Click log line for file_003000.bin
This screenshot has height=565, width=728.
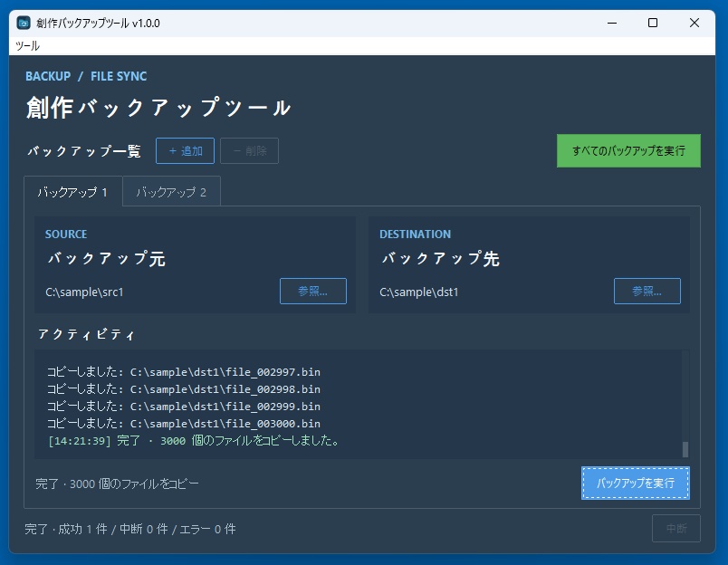tap(184, 424)
